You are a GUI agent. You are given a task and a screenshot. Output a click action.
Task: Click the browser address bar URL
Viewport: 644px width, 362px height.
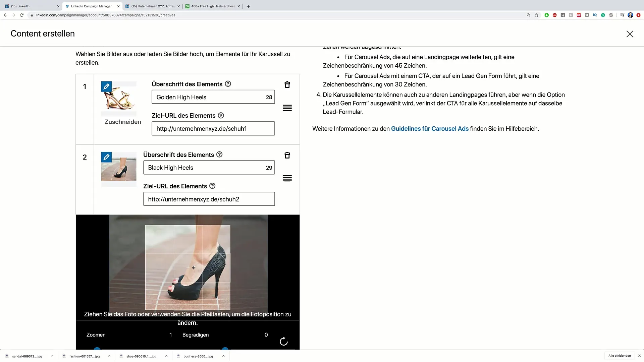[x=105, y=15]
